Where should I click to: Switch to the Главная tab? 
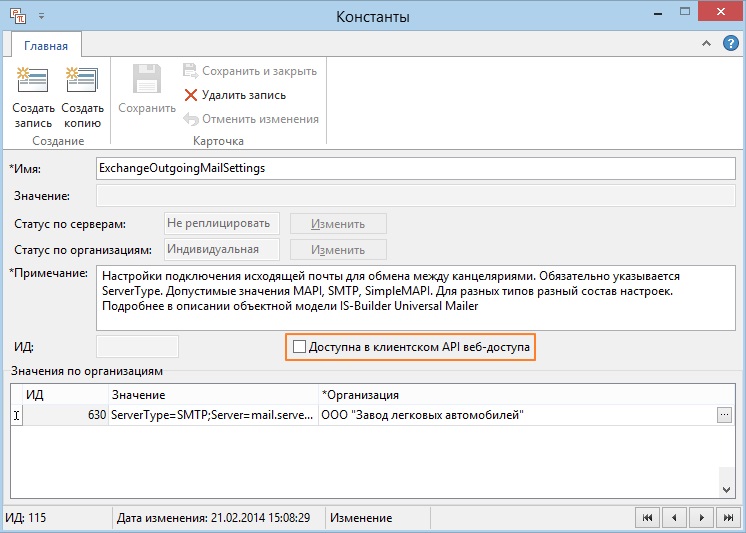(46, 46)
